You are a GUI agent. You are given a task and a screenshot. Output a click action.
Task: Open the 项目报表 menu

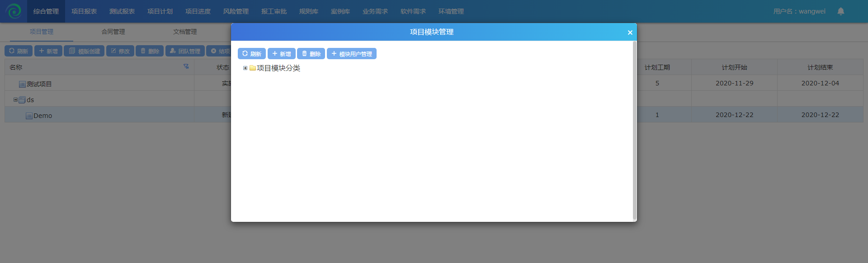pyautogui.click(x=84, y=11)
